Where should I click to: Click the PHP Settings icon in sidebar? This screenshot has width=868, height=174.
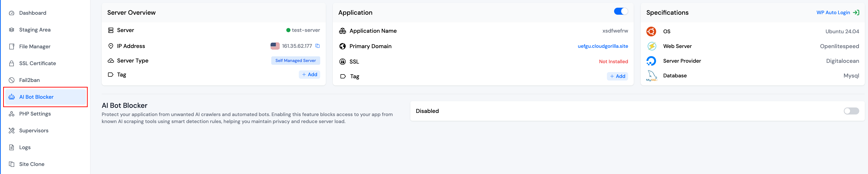[12, 114]
